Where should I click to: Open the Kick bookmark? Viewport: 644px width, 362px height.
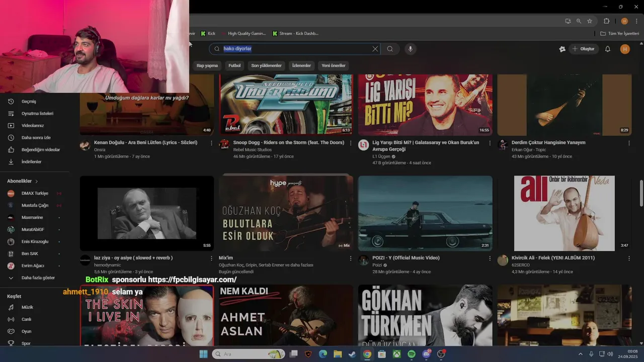point(208,34)
